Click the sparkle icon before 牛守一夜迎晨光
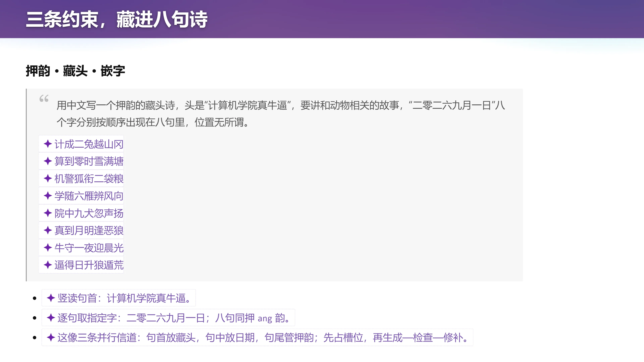This screenshot has width=644, height=362. pos(48,248)
